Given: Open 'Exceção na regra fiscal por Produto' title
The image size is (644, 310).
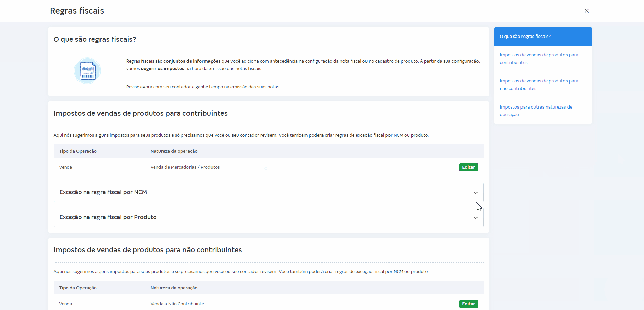Looking at the screenshot, I should 108,217.
